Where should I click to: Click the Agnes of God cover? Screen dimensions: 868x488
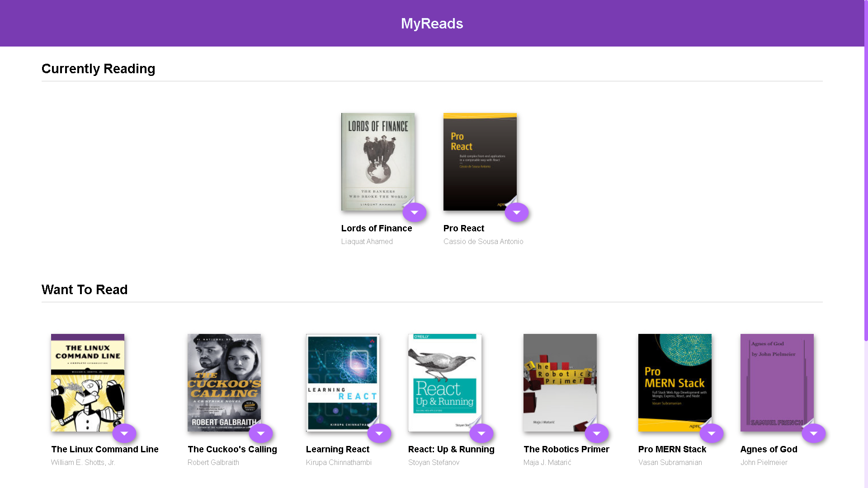777,382
